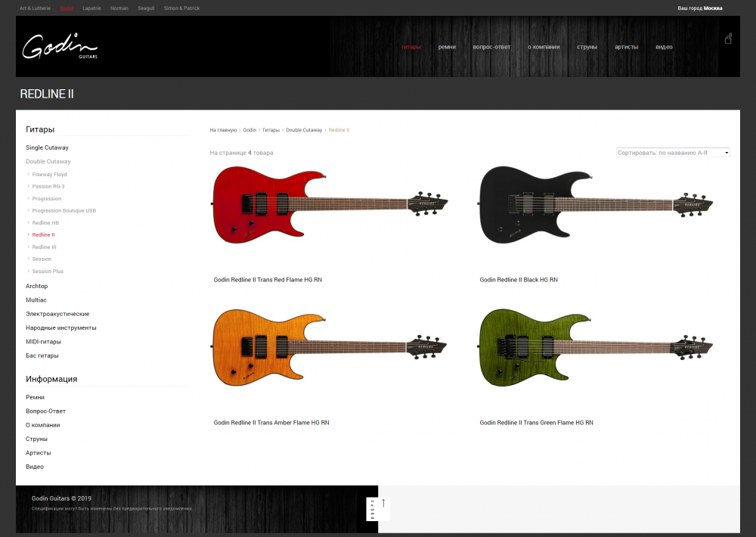Select Freeway Floyd subcategory

[50, 175]
